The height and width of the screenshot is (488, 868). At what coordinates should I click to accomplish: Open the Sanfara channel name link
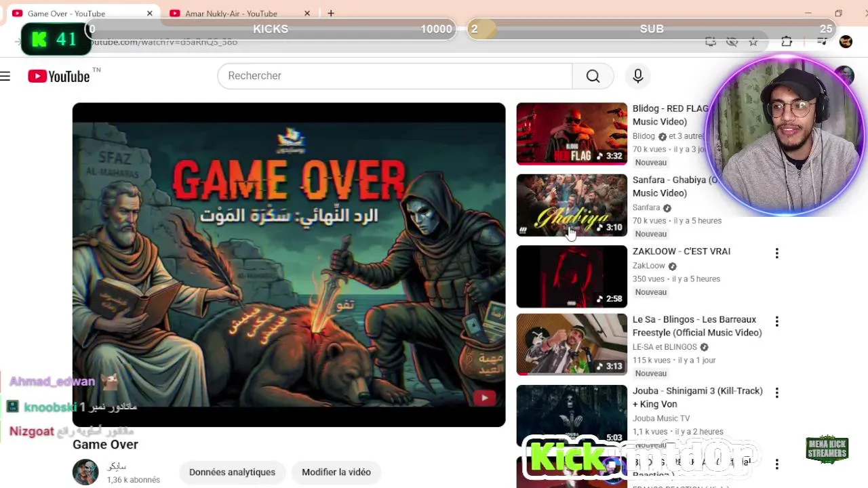646,208
